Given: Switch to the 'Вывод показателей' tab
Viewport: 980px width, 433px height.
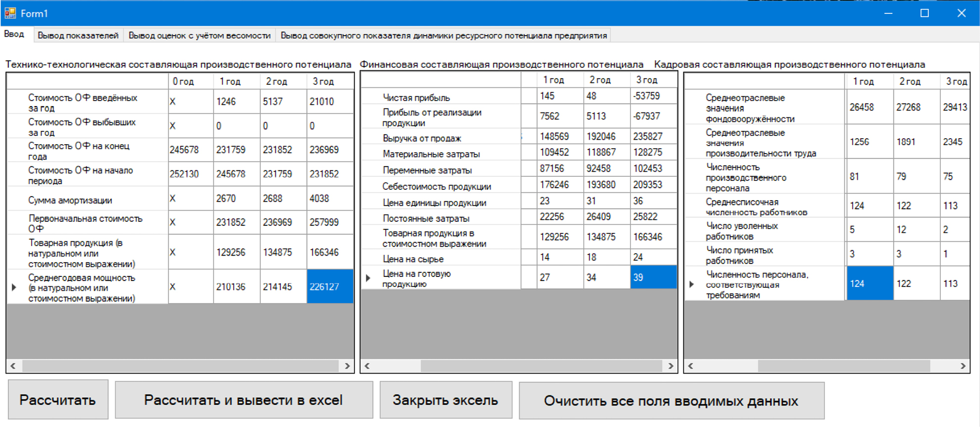Looking at the screenshot, I should pos(78,36).
